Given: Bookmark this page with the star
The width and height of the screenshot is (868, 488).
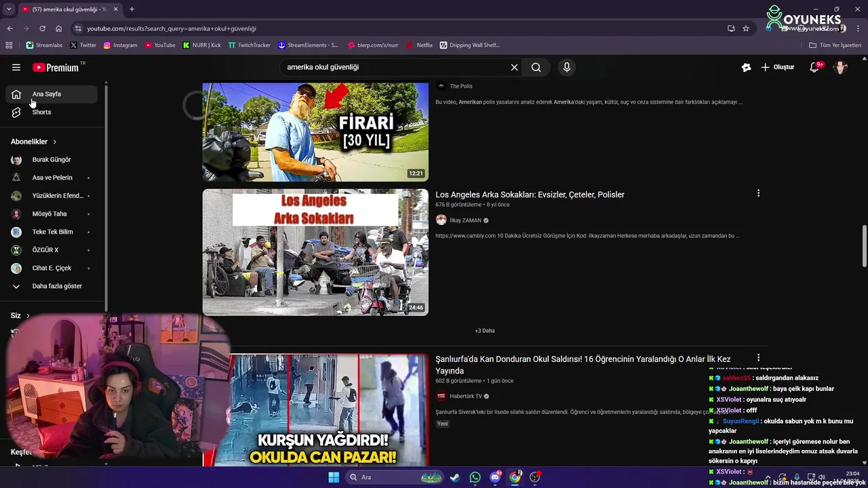Looking at the screenshot, I should click(x=746, y=28).
